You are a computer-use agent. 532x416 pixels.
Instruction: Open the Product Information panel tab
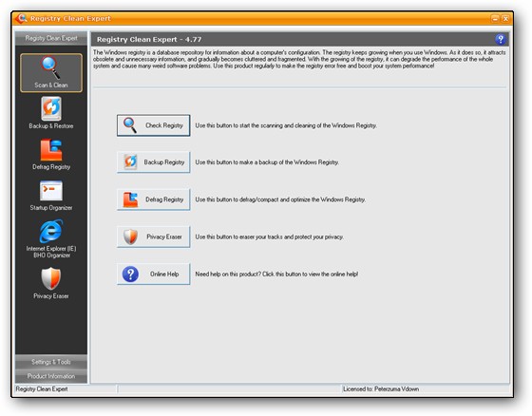[51, 376]
